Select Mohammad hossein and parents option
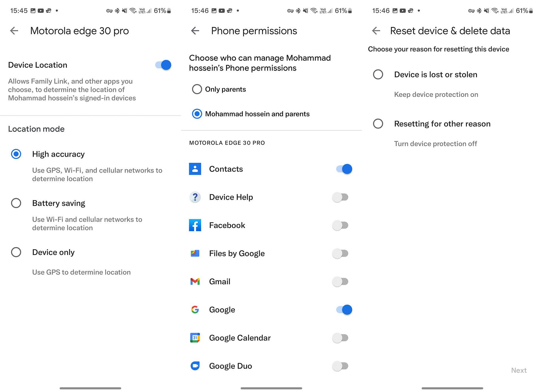Viewport: 543px width, 392px height. point(197,114)
